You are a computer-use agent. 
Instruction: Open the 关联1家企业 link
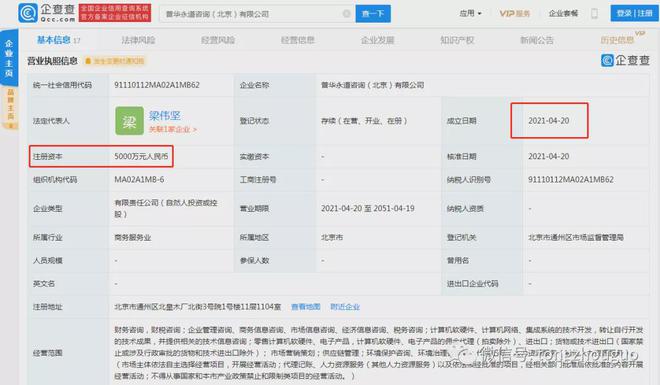pyautogui.click(x=173, y=130)
